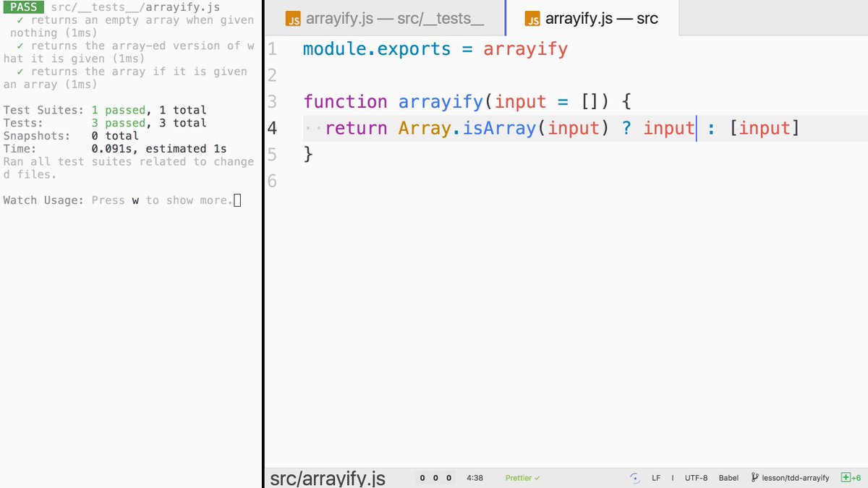The height and width of the screenshot is (488, 868).
Task: Open the lesson/tdd-arrayify git branch menu
Action: (790, 478)
